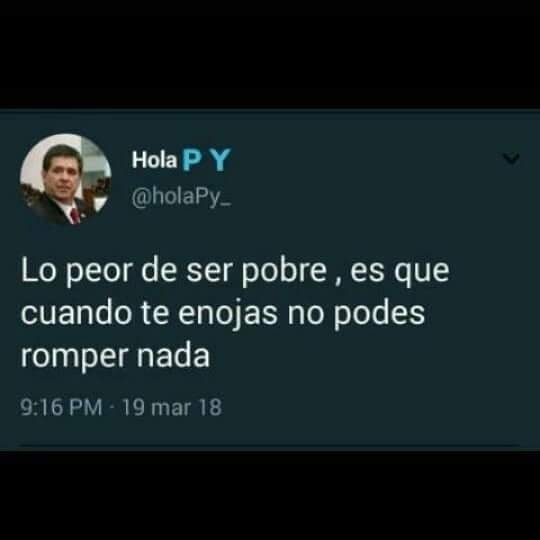The width and height of the screenshot is (540, 540).
Task: Click the word "pobre" in the tweet
Action: [284, 270]
